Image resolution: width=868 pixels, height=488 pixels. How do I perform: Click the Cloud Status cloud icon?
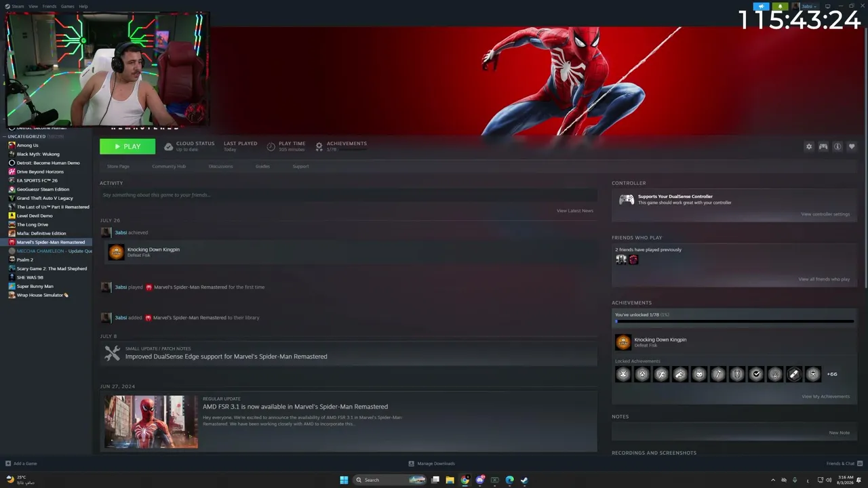tap(169, 146)
